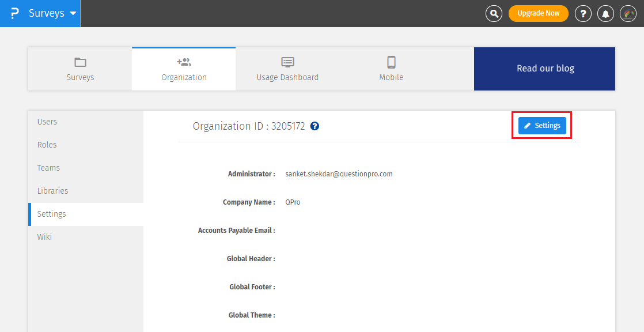
Task: Select the Organization tab label
Action: pyautogui.click(x=184, y=77)
